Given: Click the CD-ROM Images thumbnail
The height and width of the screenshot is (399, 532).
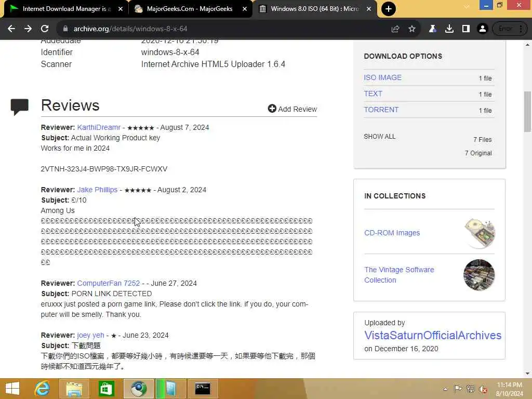Looking at the screenshot, I should click(480, 233).
